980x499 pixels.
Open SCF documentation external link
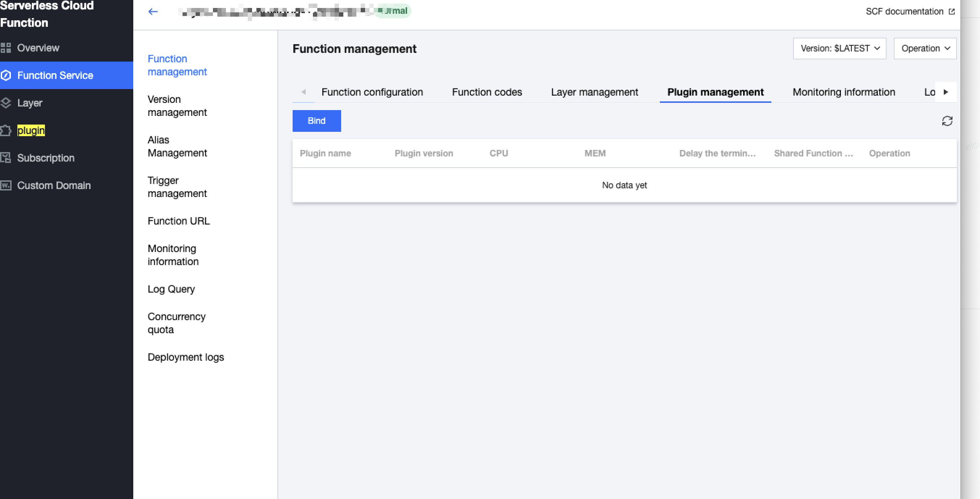click(910, 12)
